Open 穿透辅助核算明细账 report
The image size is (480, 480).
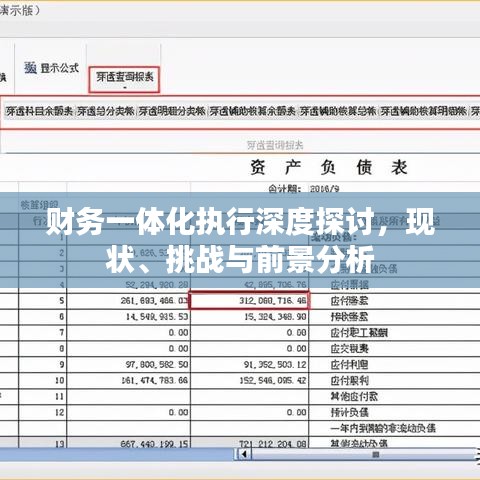pos(423,111)
